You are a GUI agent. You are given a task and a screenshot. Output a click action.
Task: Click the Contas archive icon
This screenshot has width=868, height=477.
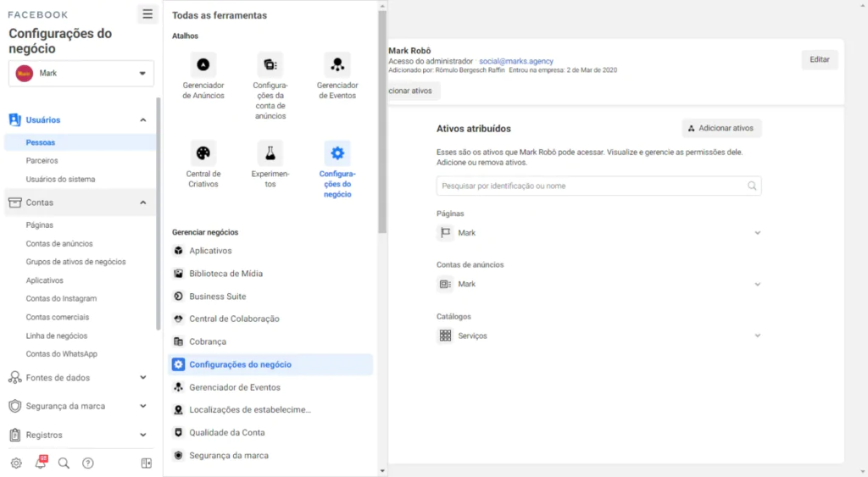click(x=15, y=202)
